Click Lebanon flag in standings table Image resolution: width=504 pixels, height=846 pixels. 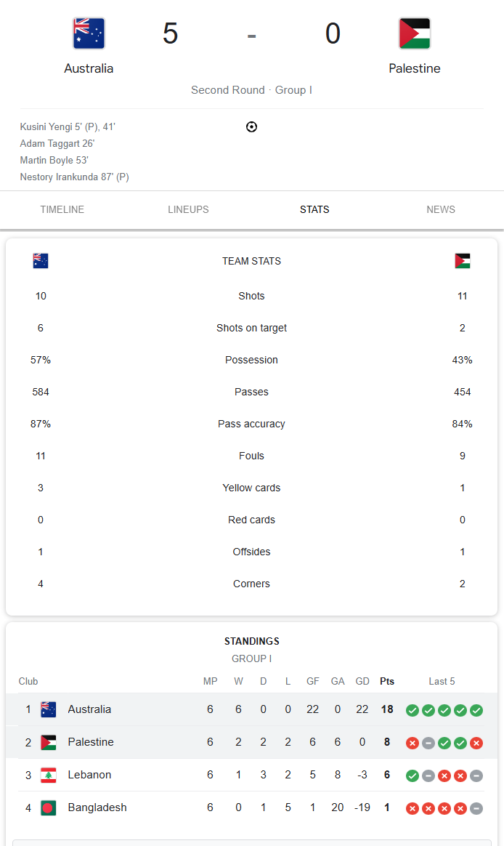pos(49,775)
